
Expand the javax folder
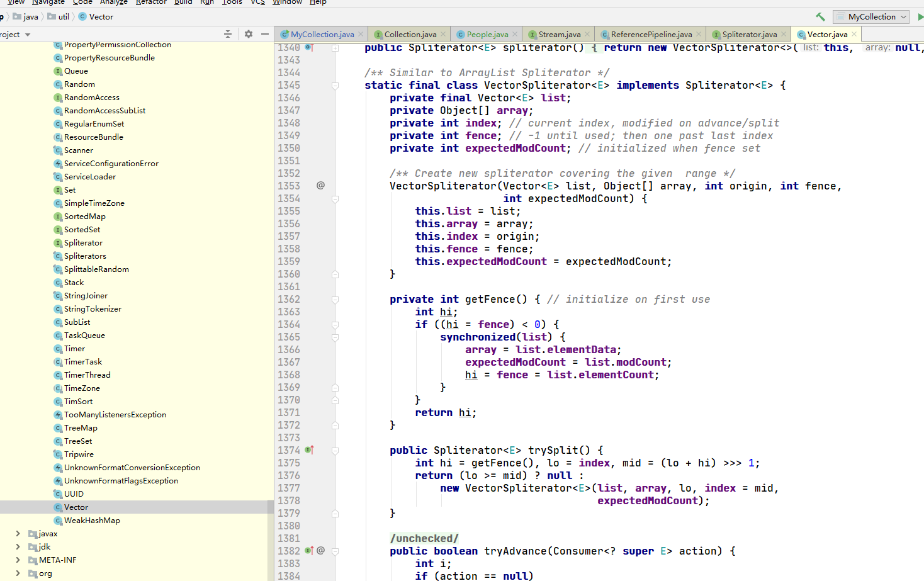pos(18,534)
